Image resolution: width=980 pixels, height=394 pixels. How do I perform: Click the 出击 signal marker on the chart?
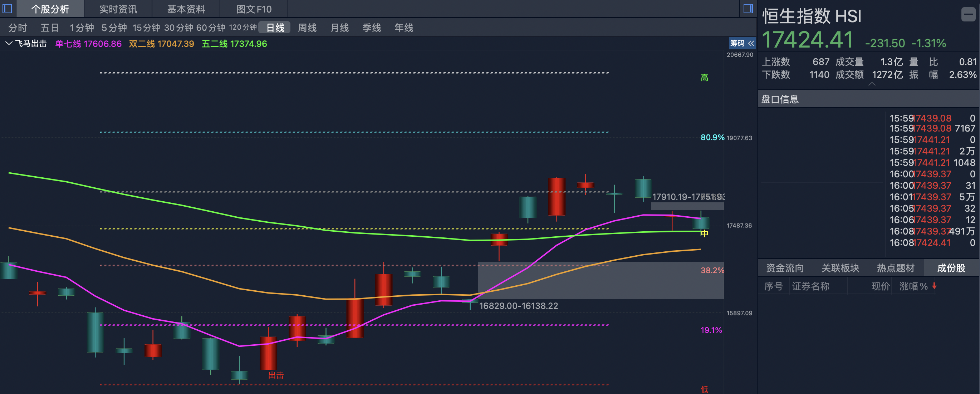tap(276, 375)
